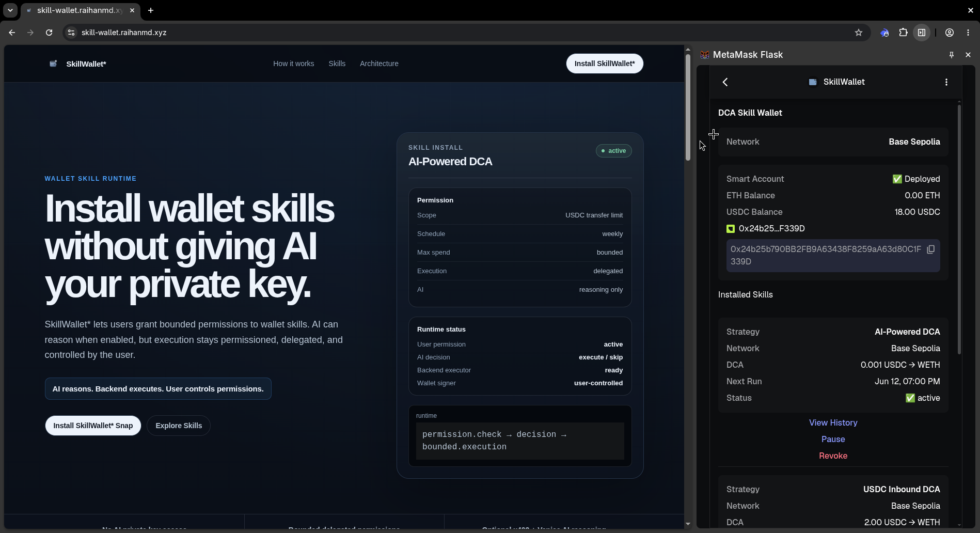View site information icon in address bar
980x533 pixels.
[x=71, y=33]
